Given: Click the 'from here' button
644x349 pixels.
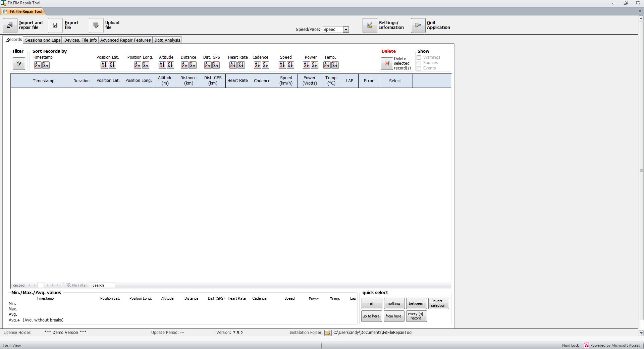Looking at the screenshot, I should tap(394, 316).
